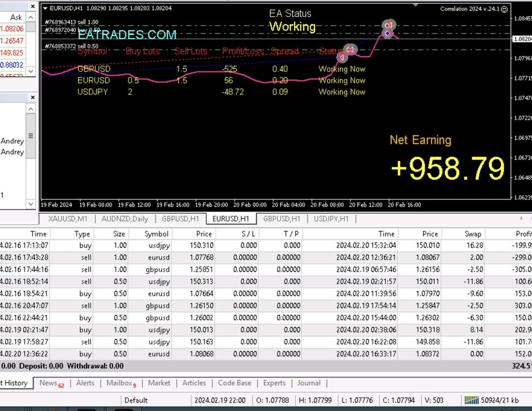Open the second GBPUSD,H1 chart tab
Viewport: 532px width, 411px height.
point(281,219)
